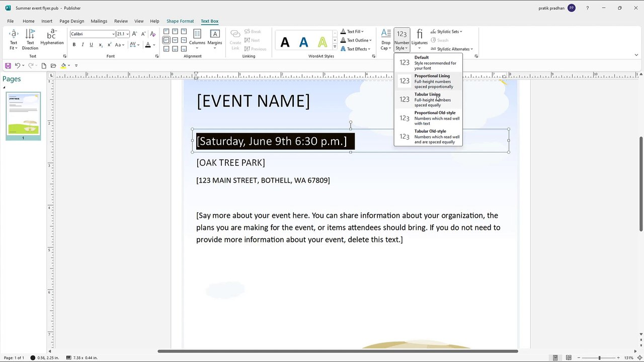Choose Proportional Old-style number style
Image resolution: width=644 pixels, height=362 pixels.
pyautogui.click(x=428, y=118)
